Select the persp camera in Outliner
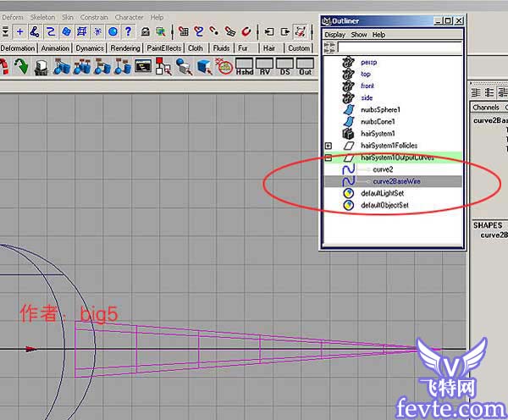This screenshot has height=420, width=508. 368,62
